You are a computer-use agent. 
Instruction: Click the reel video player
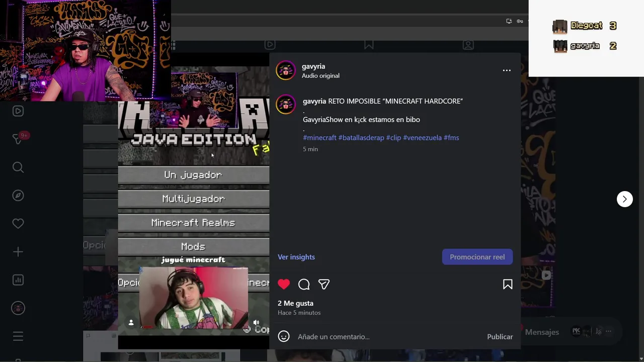pyautogui.click(x=194, y=201)
